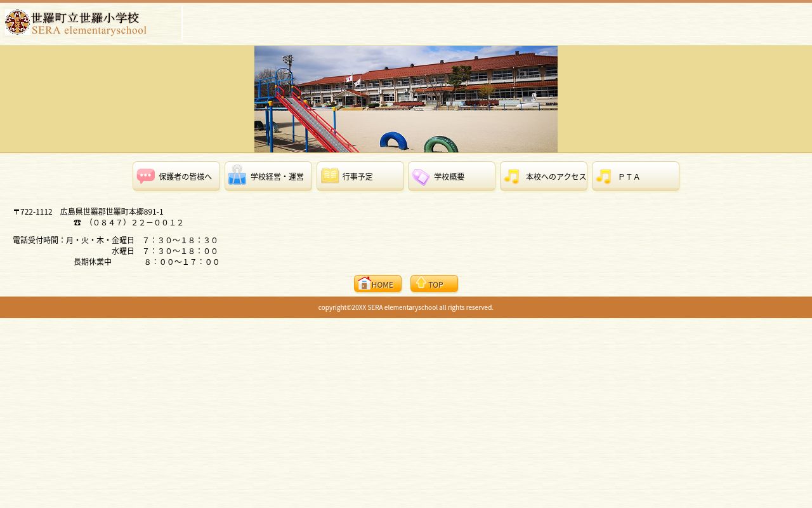The width and height of the screenshot is (812, 508).
Task: Open the 保護者の皆様へ menu button
Action: point(176,177)
